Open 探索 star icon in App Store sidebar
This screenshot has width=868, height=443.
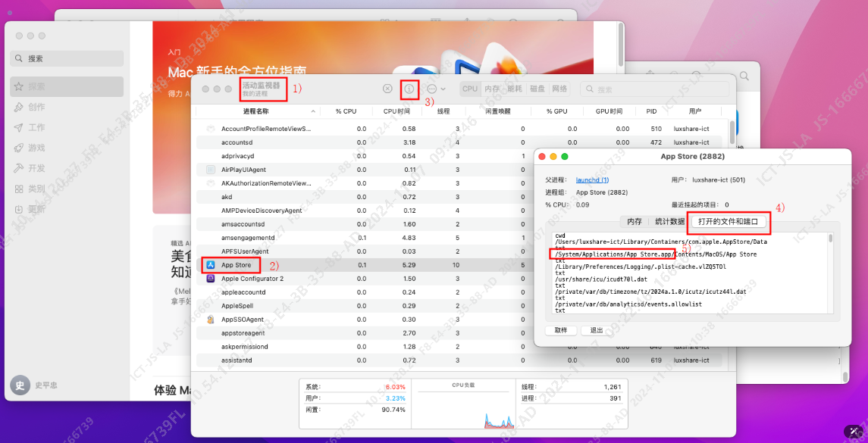point(19,87)
